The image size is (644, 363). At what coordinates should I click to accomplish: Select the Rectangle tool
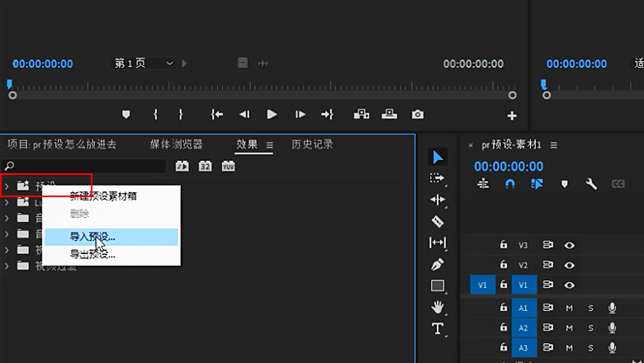click(438, 285)
